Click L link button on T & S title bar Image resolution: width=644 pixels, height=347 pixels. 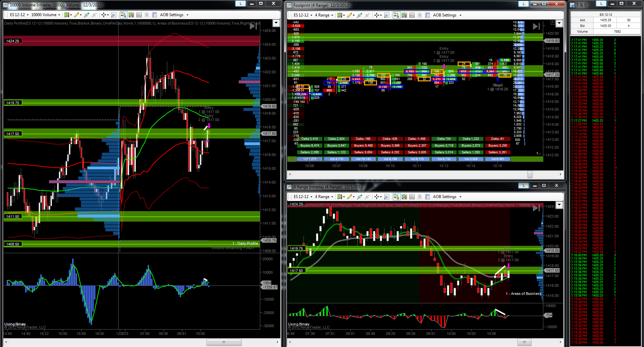(601, 3)
